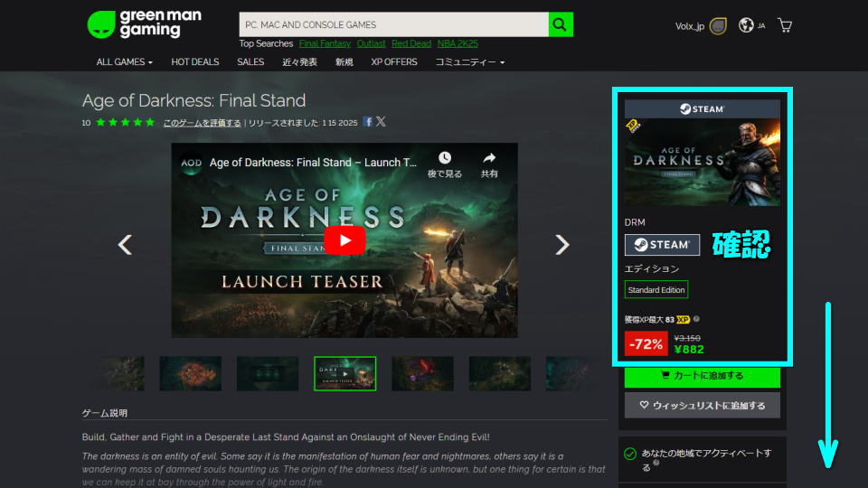The image size is (868, 488).
Task: Select the Steam DRM option
Action: (662, 245)
